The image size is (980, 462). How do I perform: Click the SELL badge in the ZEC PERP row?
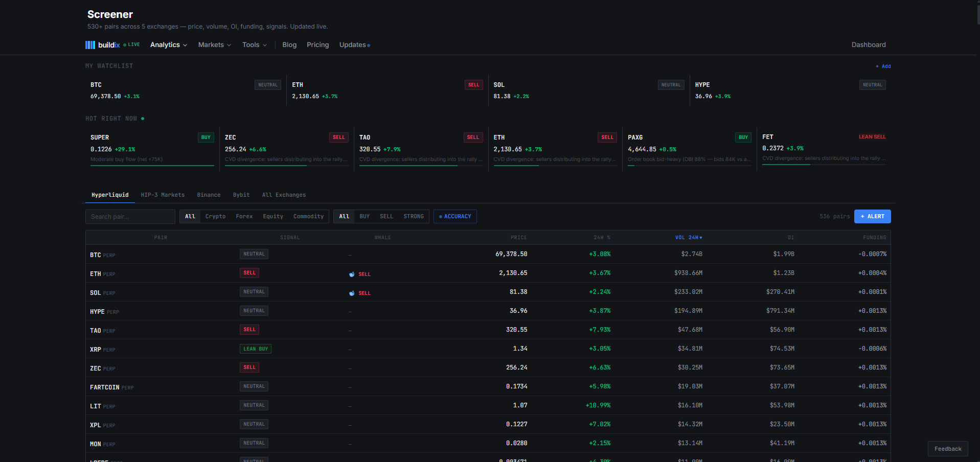(x=249, y=367)
